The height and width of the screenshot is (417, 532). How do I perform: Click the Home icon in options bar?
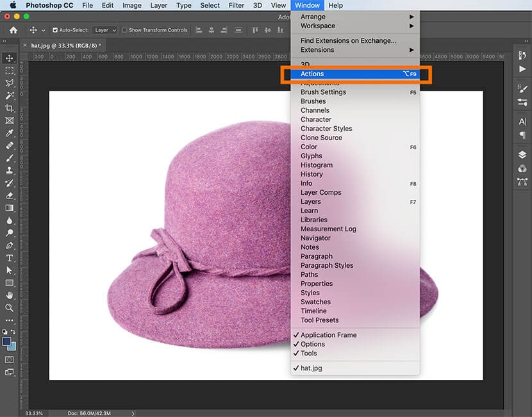click(13, 30)
